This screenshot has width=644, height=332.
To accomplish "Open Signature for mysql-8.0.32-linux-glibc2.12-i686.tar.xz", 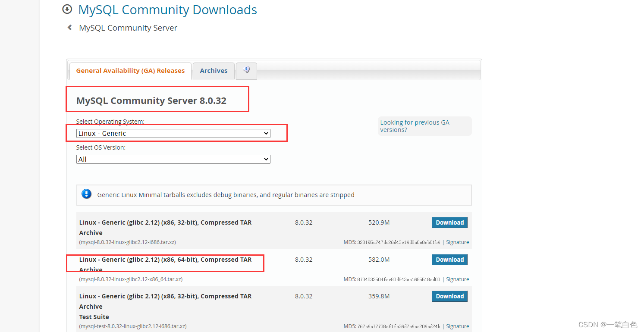I will (x=458, y=242).
